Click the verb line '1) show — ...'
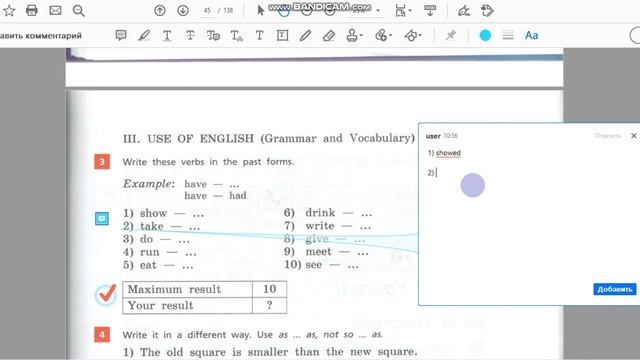 tap(163, 213)
